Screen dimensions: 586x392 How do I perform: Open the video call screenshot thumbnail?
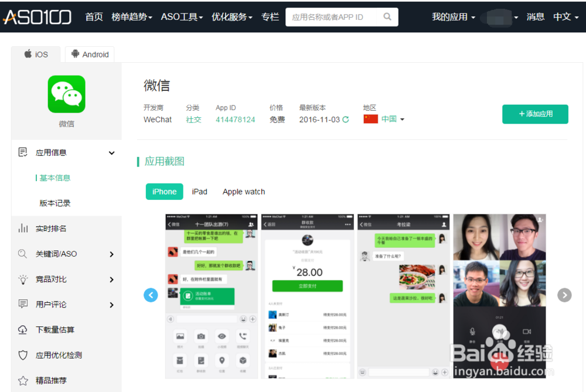coord(500,296)
